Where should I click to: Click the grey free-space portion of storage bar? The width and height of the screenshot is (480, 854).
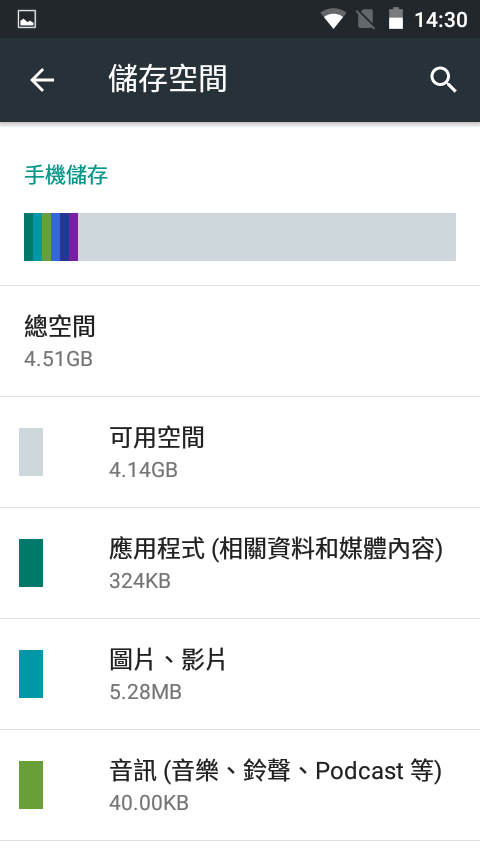click(x=267, y=237)
